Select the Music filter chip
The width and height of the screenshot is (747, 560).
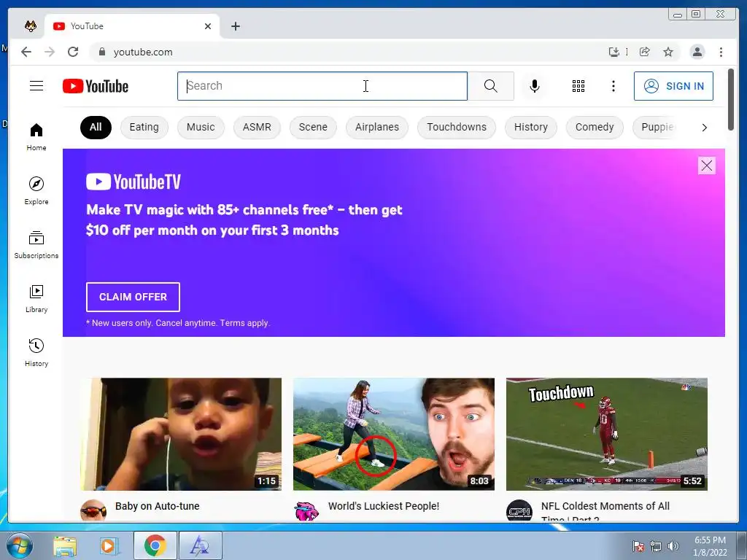click(x=201, y=127)
